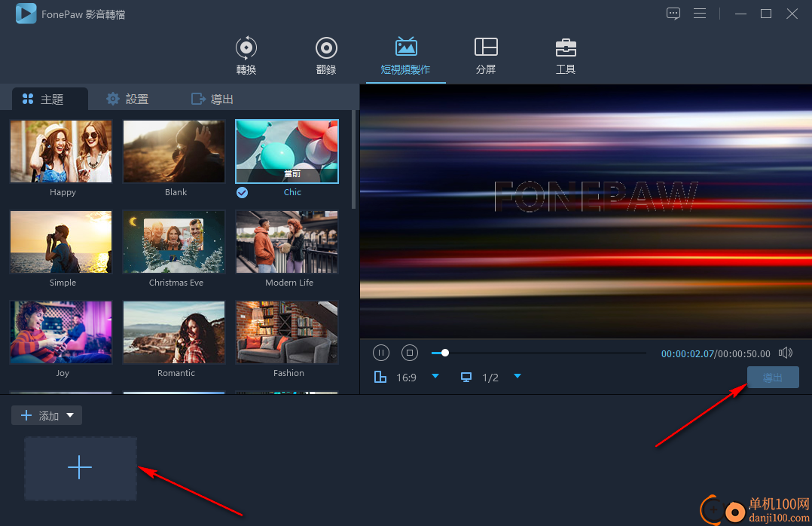
Task: Expand the 添加 dropdown arrow
Action: (x=71, y=416)
